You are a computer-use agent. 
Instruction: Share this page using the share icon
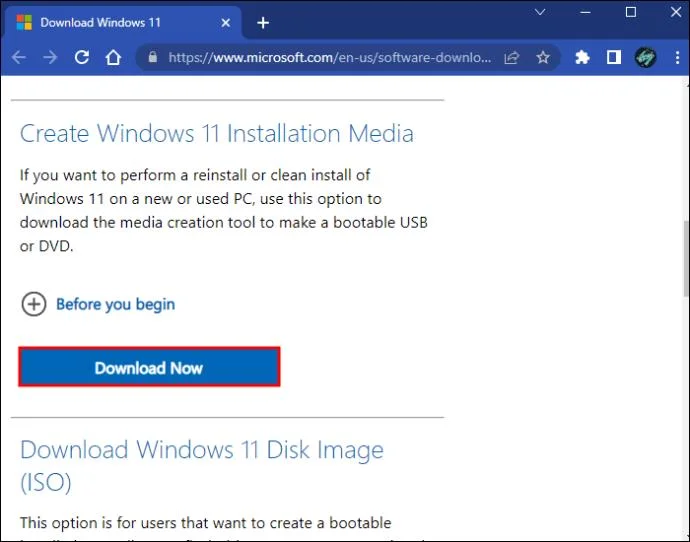coord(512,58)
